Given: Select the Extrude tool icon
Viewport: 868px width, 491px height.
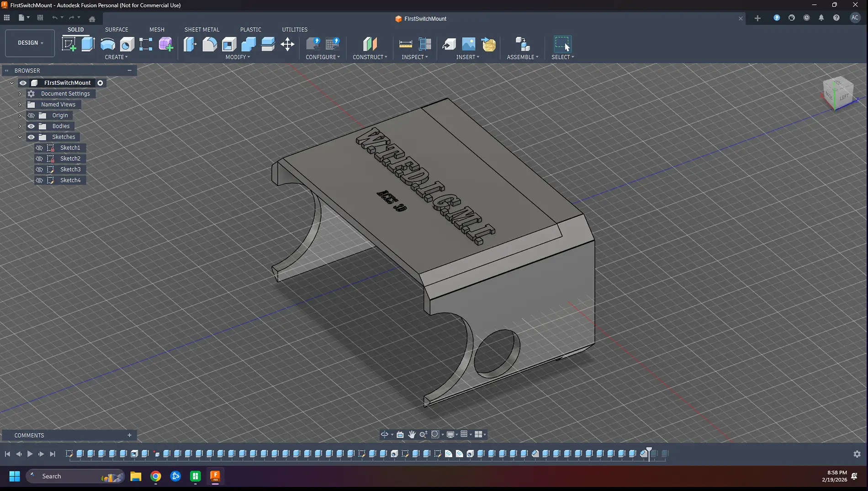Looking at the screenshot, I should [88, 44].
